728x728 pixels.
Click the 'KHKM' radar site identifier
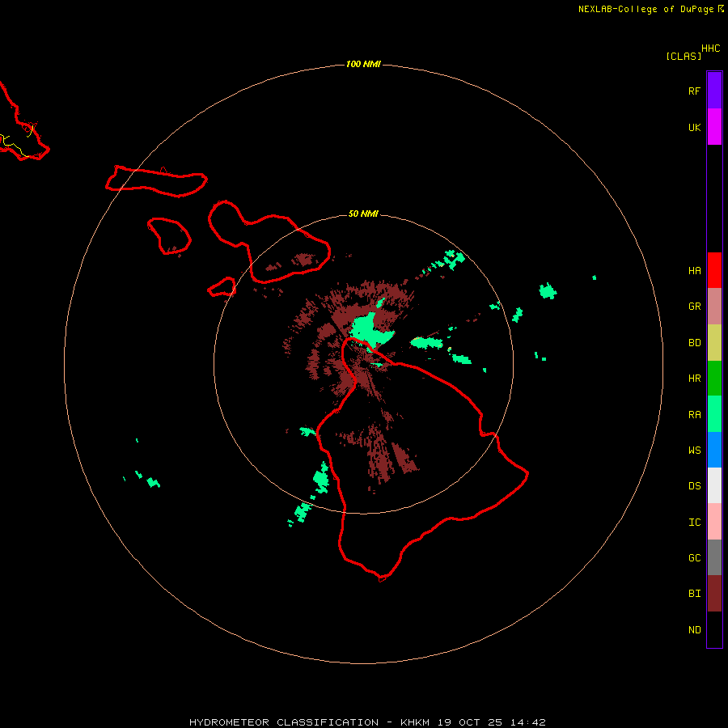pos(415,722)
